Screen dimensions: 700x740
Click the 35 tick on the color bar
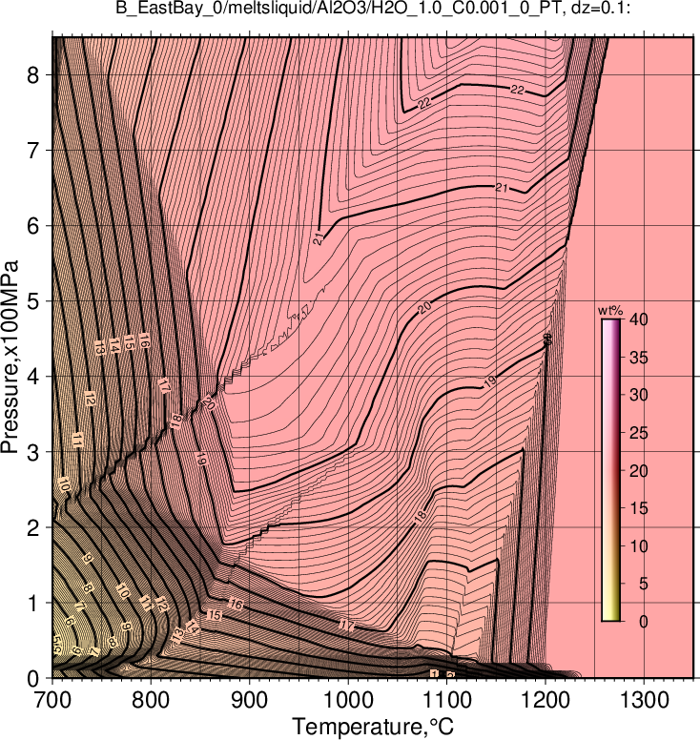(639, 358)
